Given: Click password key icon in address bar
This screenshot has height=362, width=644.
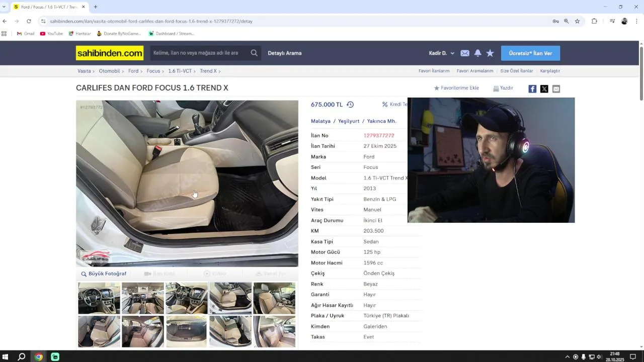Looking at the screenshot, I should [x=555, y=21].
